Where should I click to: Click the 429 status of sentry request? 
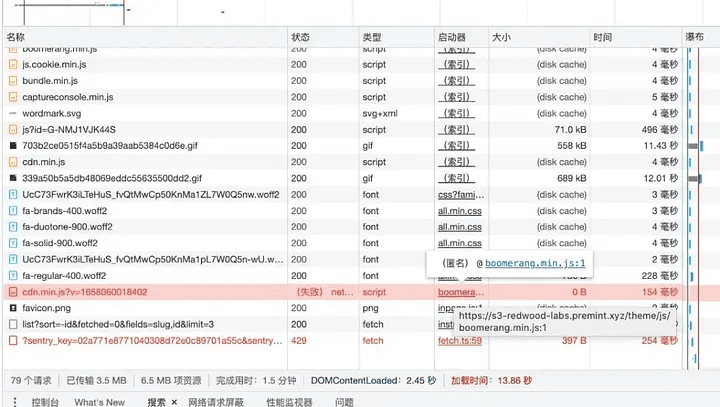pyautogui.click(x=298, y=341)
